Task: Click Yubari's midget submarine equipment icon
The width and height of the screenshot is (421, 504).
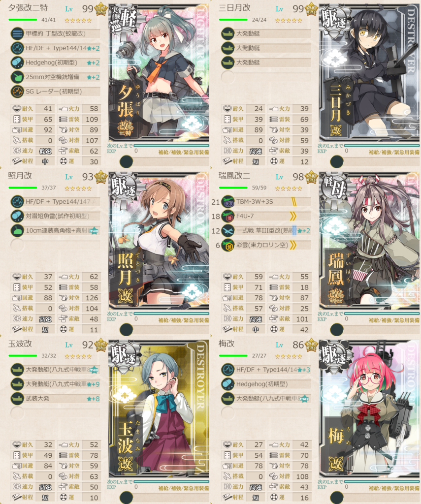Action: 17,33
